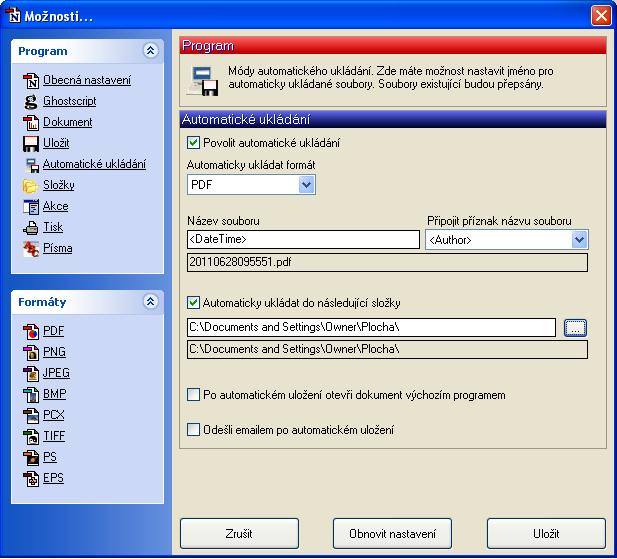Open PS format settings link
The height and width of the screenshot is (559, 617).
coord(50,458)
